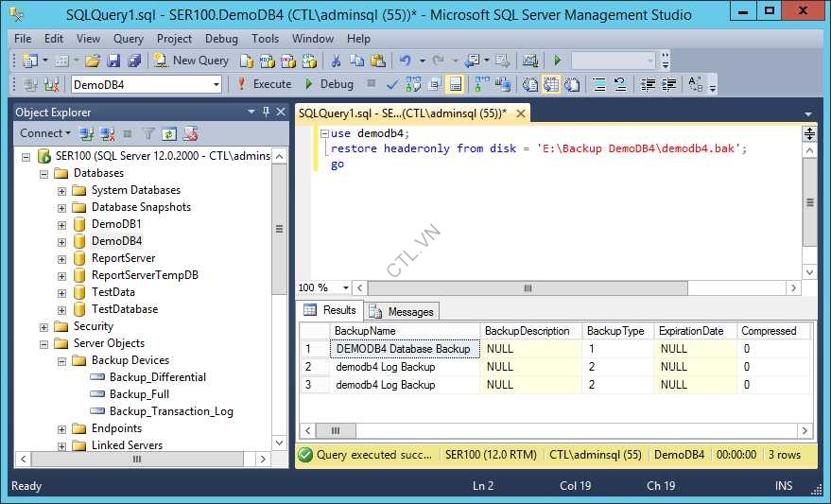This screenshot has height=504, width=831.
Task: Select the DemoDB4 database in tree
Action: (116, 241)
